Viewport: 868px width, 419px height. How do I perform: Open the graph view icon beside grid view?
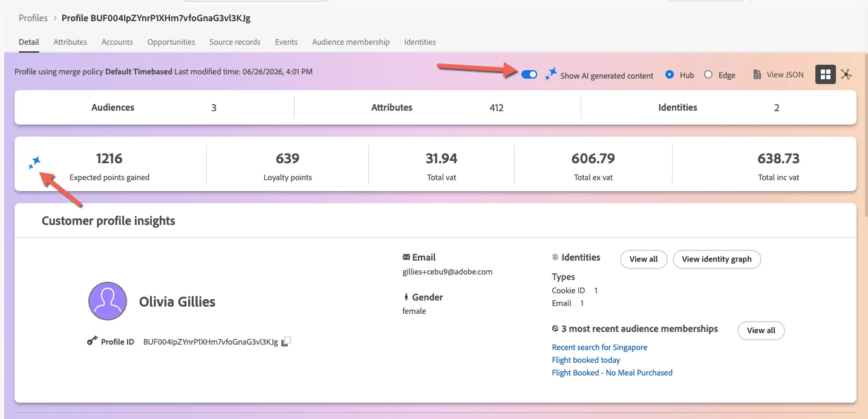point(846,74)
